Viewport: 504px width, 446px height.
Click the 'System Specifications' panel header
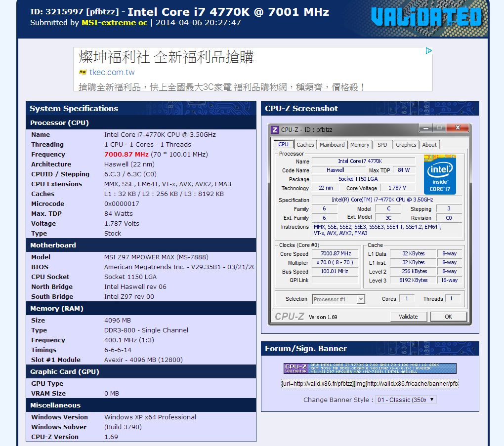click(x=141, y=108)
